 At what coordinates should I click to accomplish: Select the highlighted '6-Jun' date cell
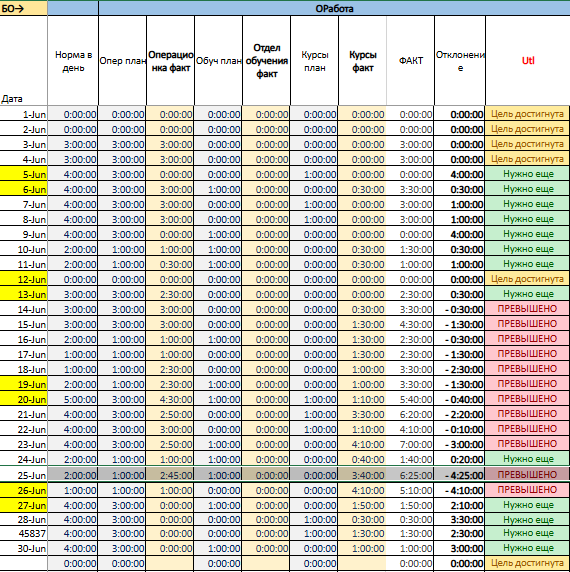coord(24,189)
